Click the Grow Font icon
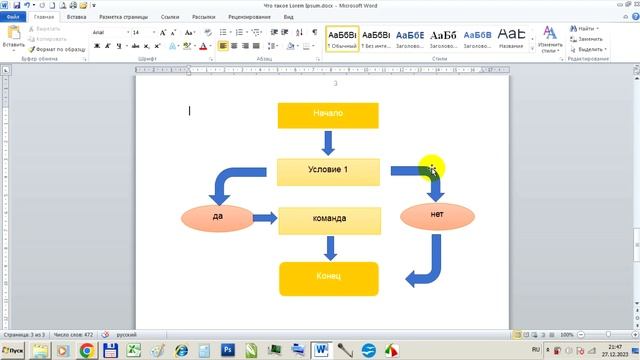Viewport: 640px width, 360px height. [163, 32]
